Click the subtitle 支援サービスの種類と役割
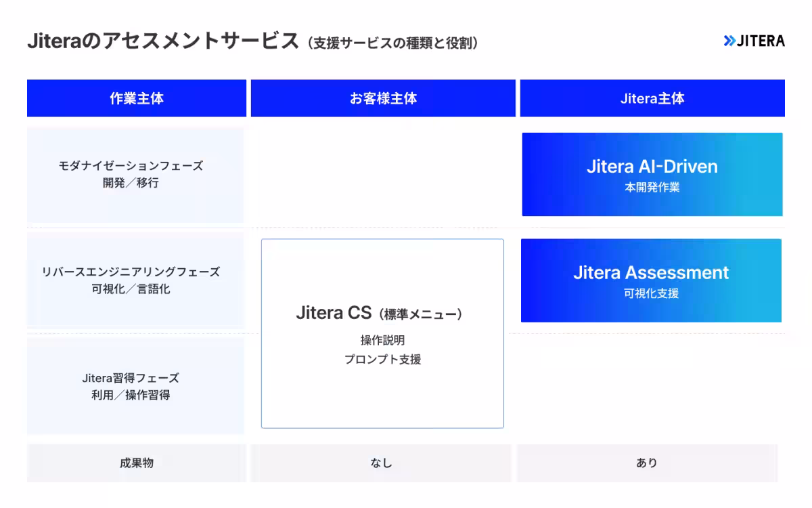 [x=392, y=43]
